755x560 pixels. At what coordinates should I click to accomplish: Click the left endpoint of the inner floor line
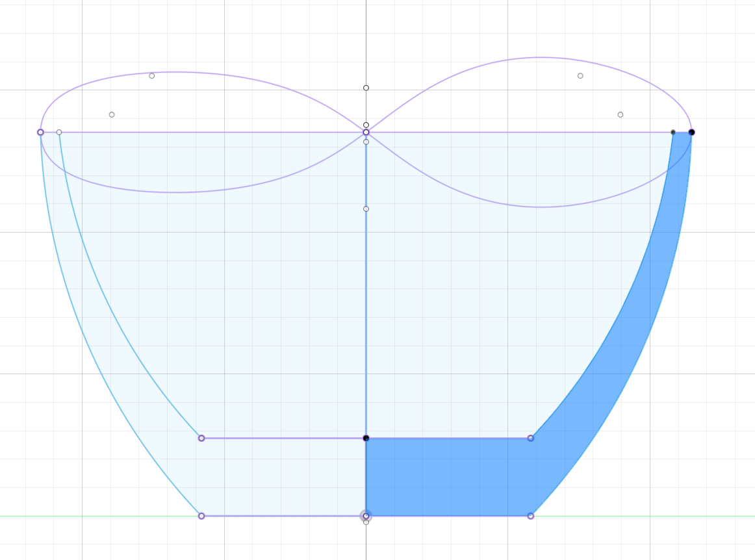[201, 438]
